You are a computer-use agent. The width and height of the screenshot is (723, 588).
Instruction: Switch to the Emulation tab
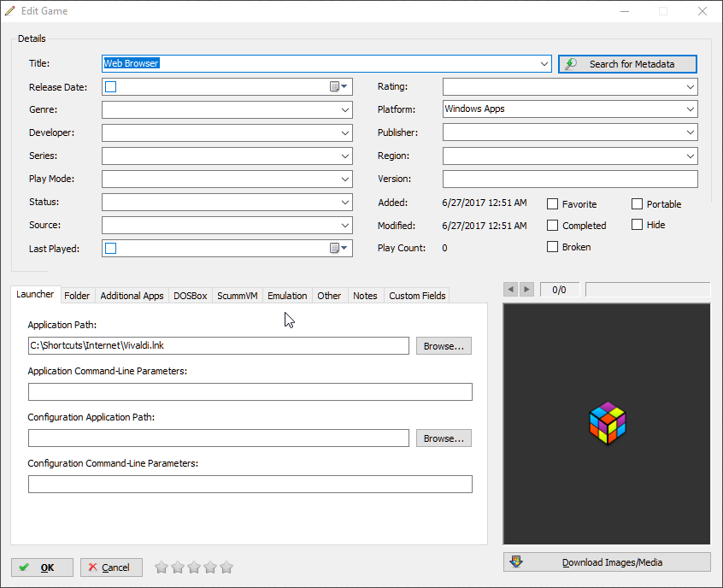(x=287, y=296)
